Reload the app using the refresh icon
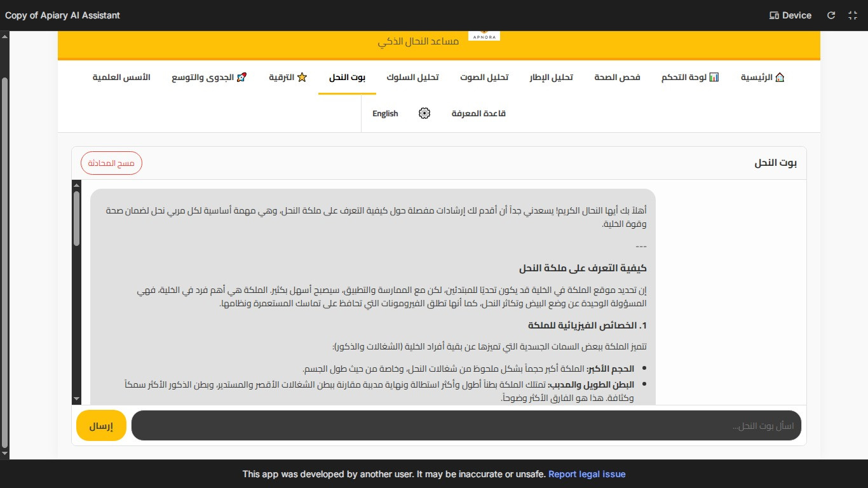 tap(831, 15)
